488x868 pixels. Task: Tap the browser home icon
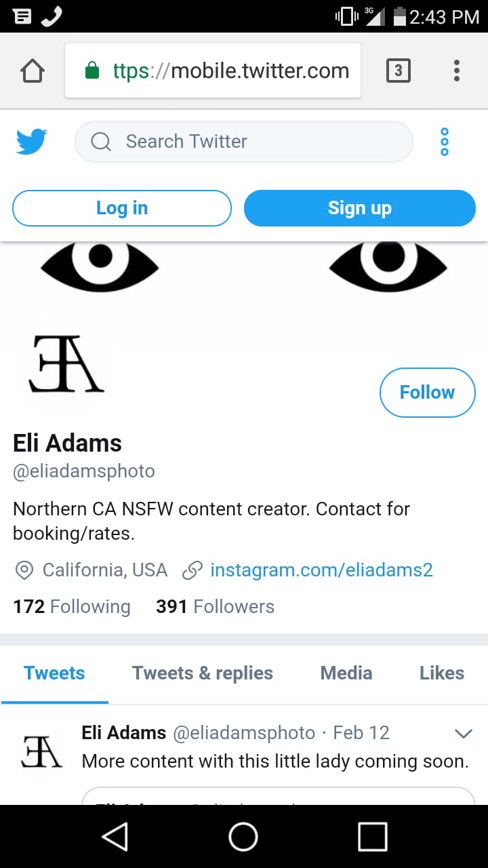click(33, 71)
